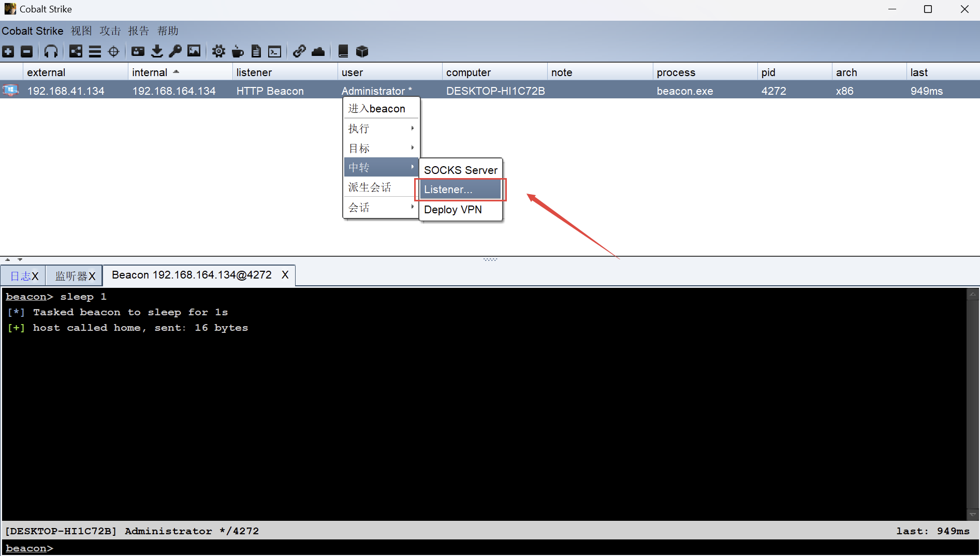The image size is (980, 556).
Task: Click the splitter collapse-down arrow
Action: [x=20, y=259]
